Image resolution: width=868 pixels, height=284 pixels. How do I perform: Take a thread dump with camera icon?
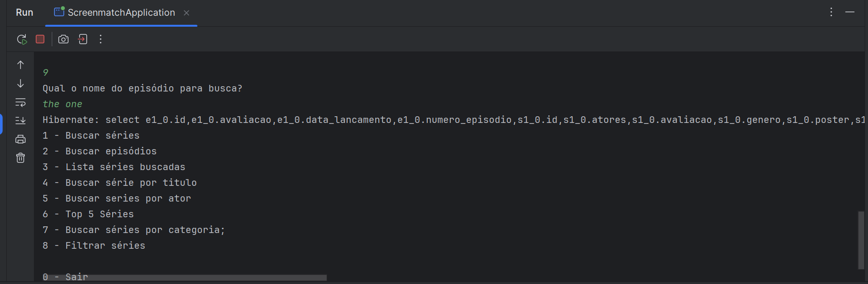pyautogui.click(x=63, y=39)
